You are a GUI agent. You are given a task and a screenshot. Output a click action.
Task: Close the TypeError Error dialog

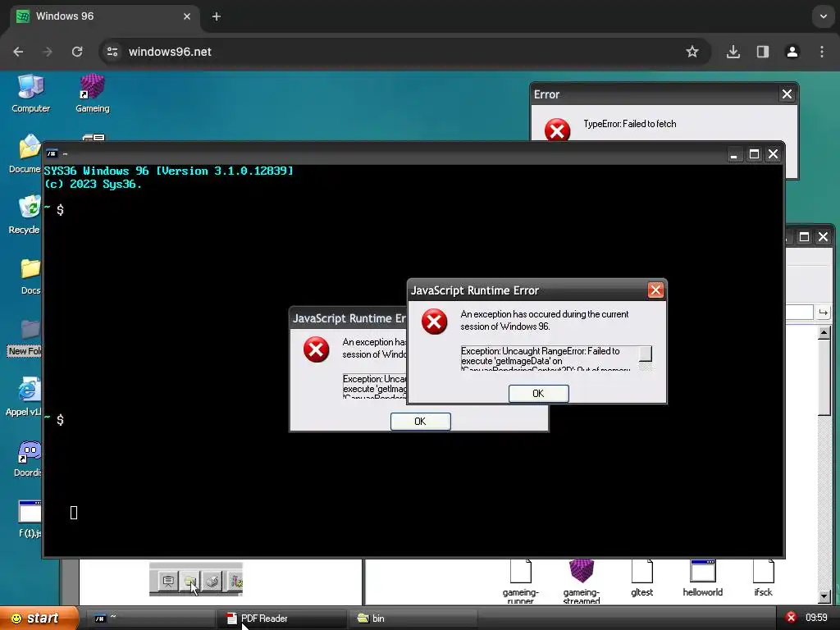click(787, 94)
